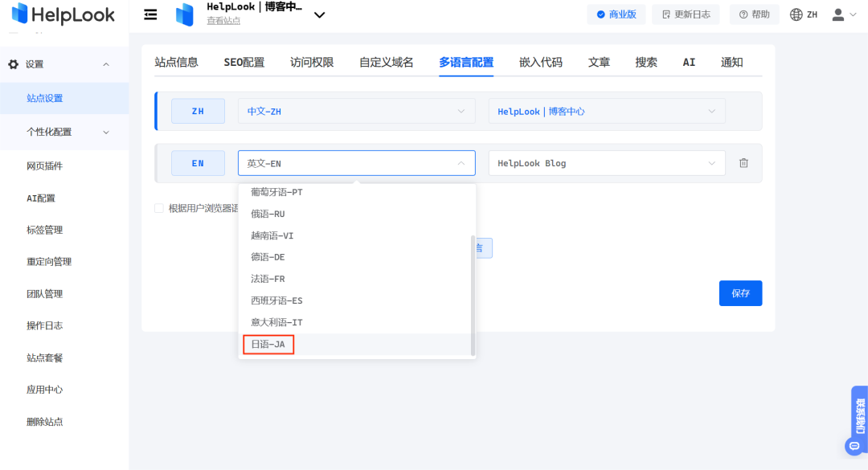Image resolution: width=868 pixels, height=470 pixels.
Task: Switch to the 嵌入代码 tab
Action: click(540, 60)
